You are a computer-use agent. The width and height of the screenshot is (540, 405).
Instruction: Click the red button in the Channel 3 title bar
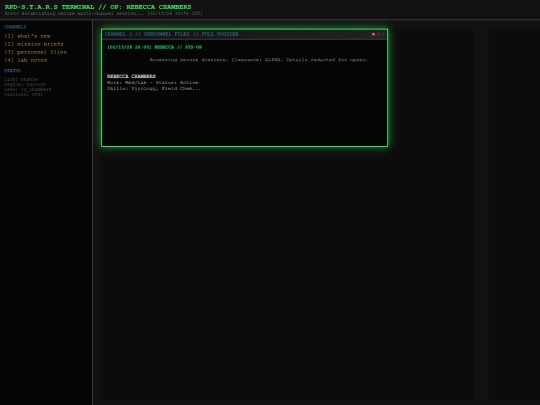coord(373,34)
